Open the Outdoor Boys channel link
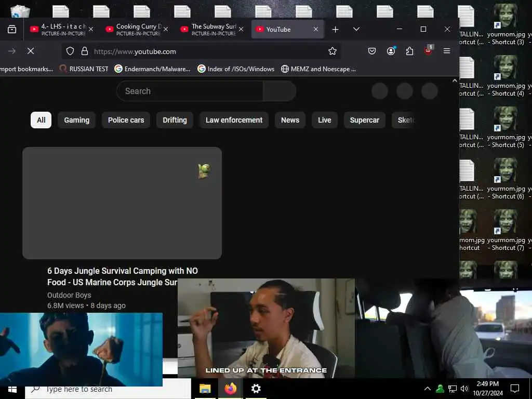532x399 pixels. coord(69,295)
